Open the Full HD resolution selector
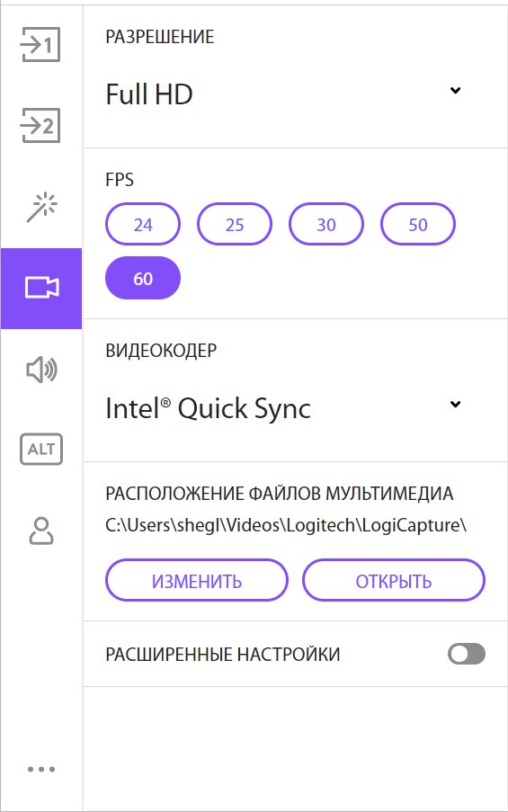This screenshot has width=508, height=812. pos(283,94)
